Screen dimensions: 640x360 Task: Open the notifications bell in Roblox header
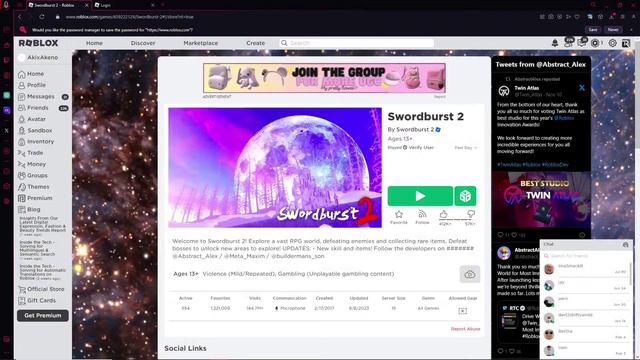click(555, 43)
